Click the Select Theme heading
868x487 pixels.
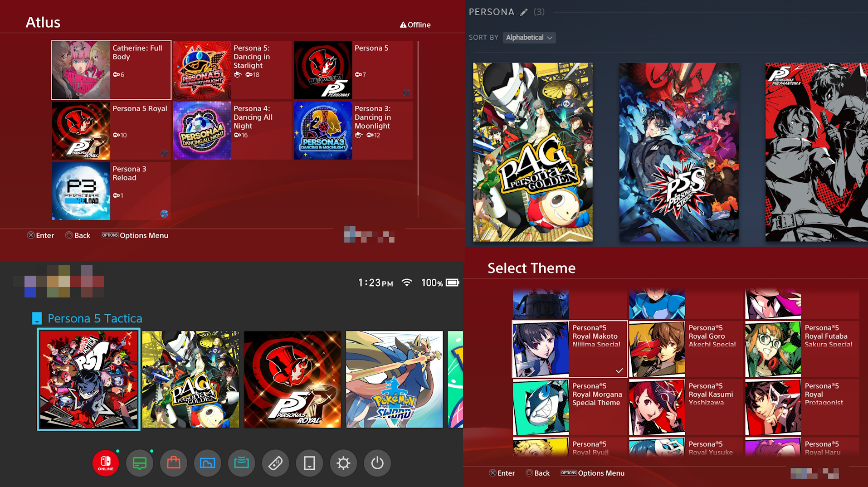(x=532, y=268)
